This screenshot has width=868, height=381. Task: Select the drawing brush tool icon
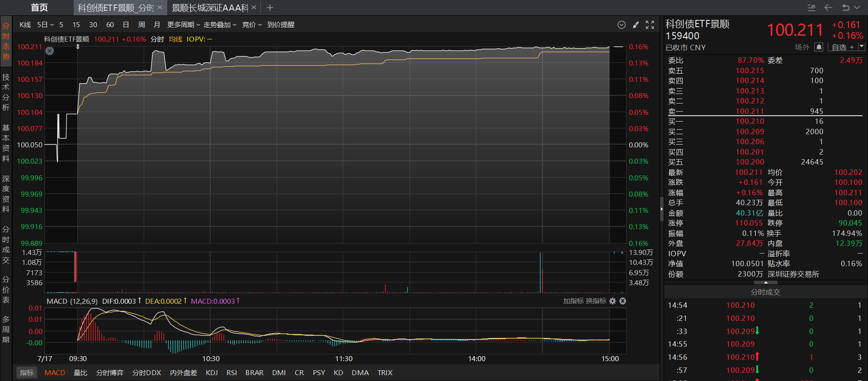point(636,25)
